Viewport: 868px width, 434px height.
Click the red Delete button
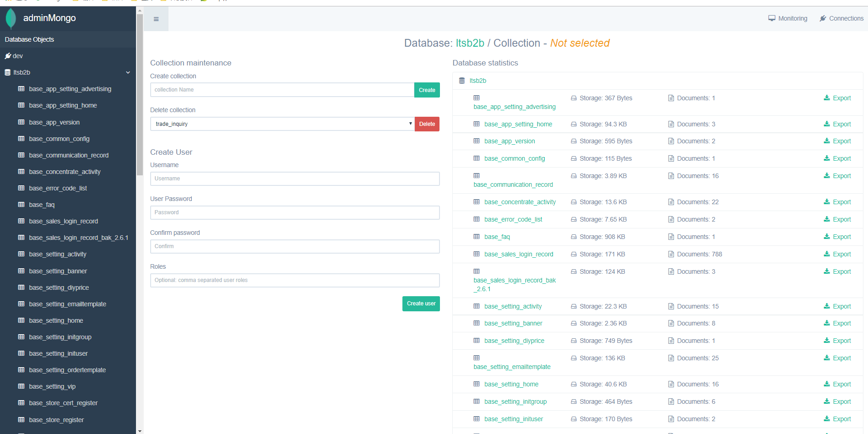[427, 124]
